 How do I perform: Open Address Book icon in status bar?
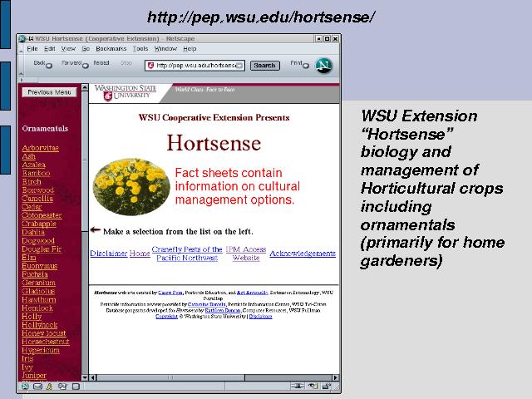75,386
